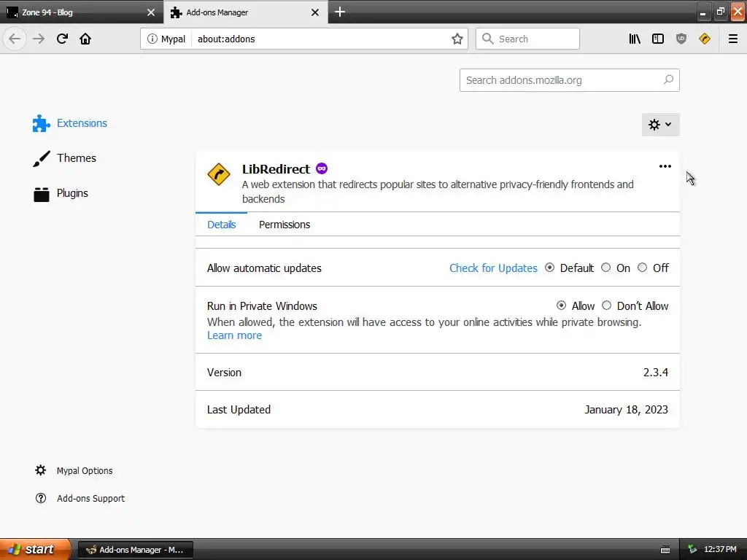This screenshot has height=560, width=747.
Task: Select Allow for private windows
Action: point(561,306)
